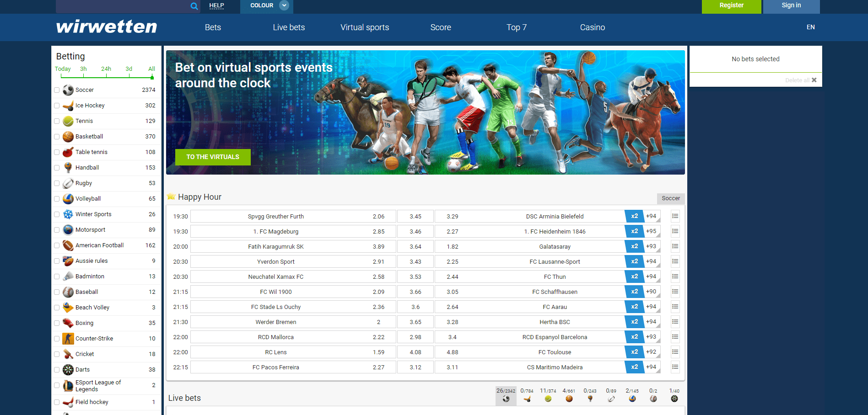Image resolution: width=868 pixels, height=415 pixels.
Task: Select the Basketball icon in sidebar
Action: click(x=68, y=137)
